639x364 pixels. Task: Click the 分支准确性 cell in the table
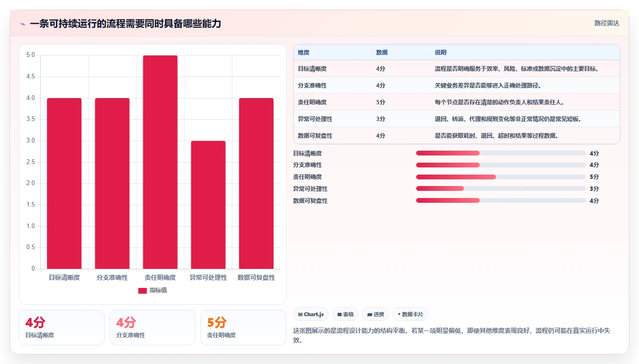pos(312,86)
